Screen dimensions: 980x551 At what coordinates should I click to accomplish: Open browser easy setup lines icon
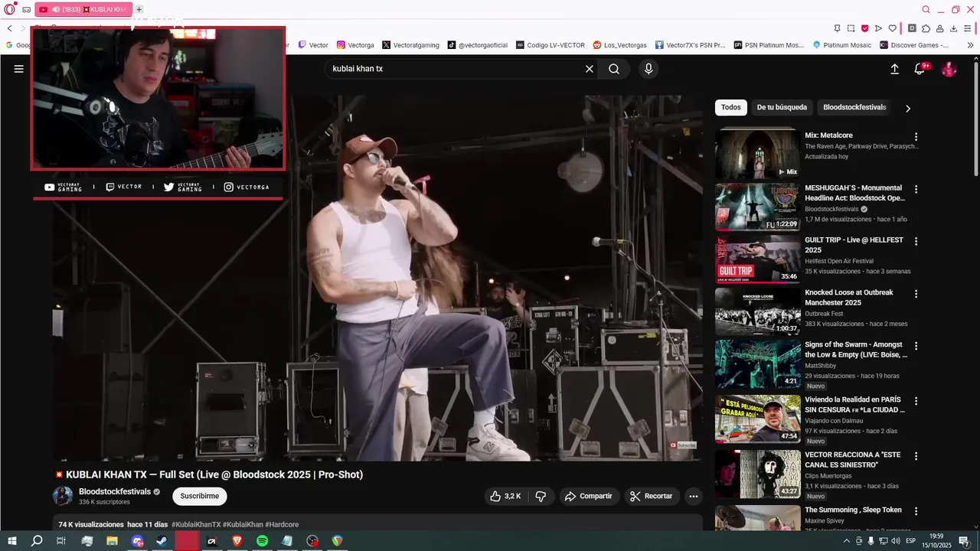click(967, 28)
